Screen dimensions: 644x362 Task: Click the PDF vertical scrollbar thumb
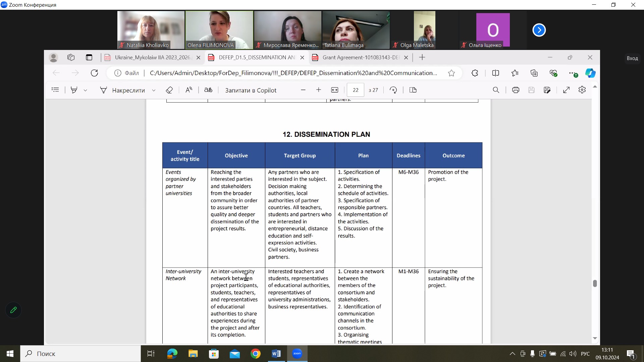pyautogui.click(x=595, y=284)
